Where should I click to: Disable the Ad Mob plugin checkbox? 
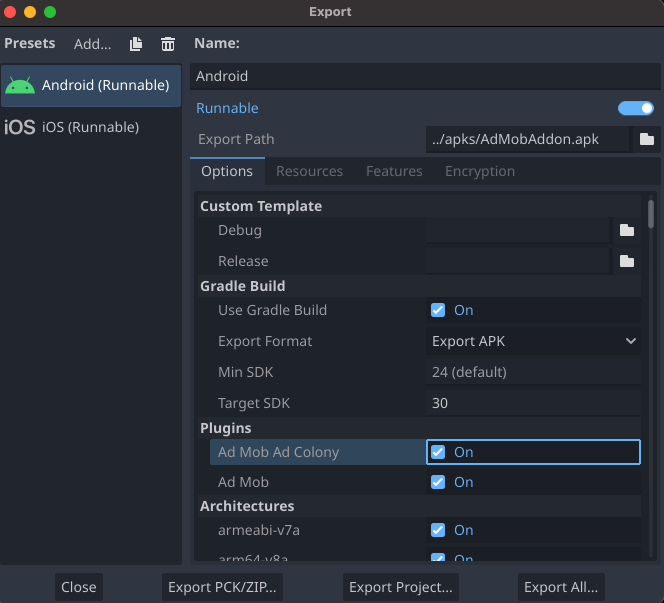[x=438, y=482]
